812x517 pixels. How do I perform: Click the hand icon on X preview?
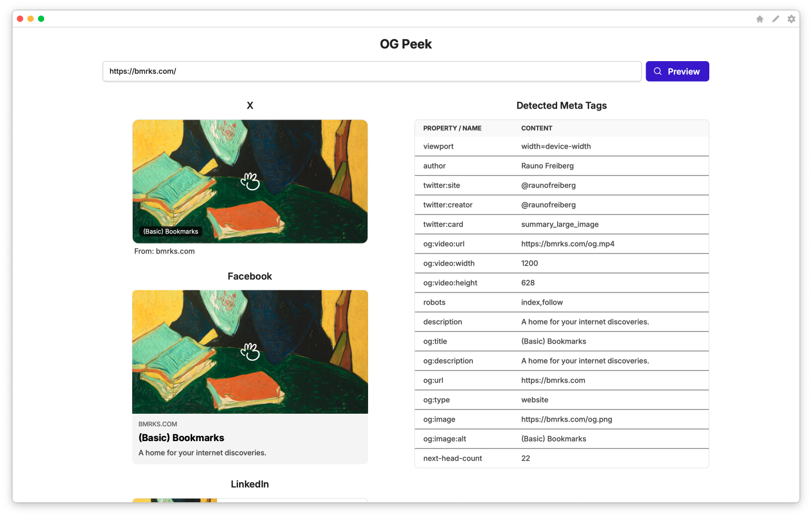(x=250, y=181)
